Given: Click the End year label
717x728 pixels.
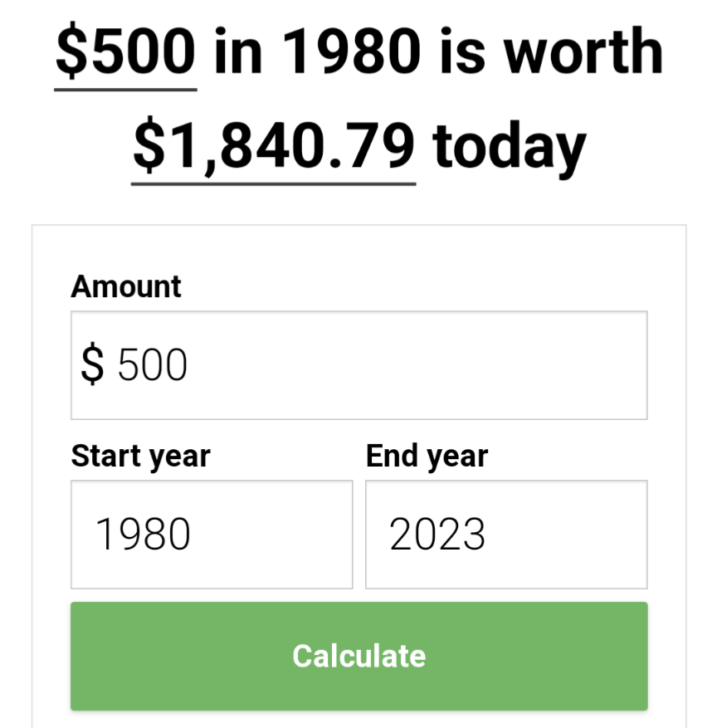Looking at the screenshot, I should coord(427,456).
